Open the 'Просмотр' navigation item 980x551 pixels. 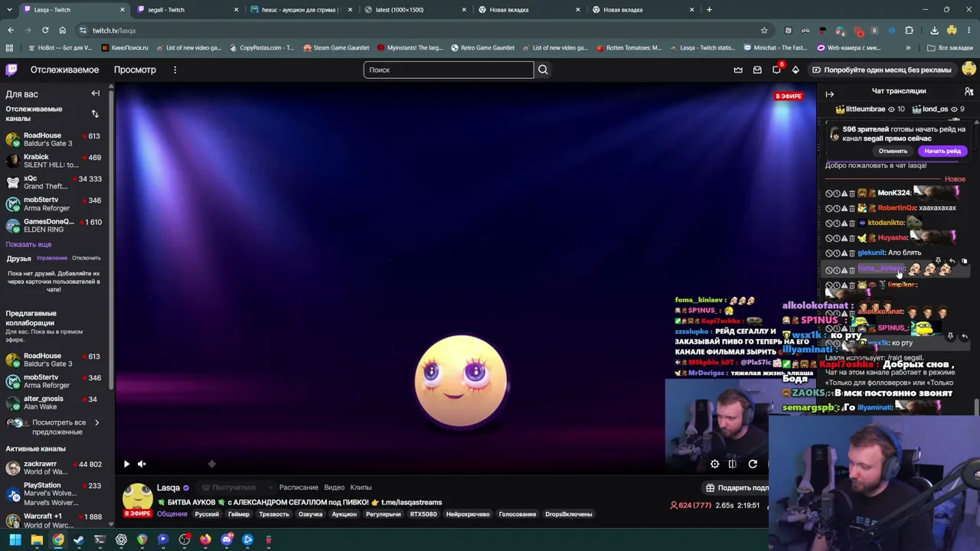point(135,70)
